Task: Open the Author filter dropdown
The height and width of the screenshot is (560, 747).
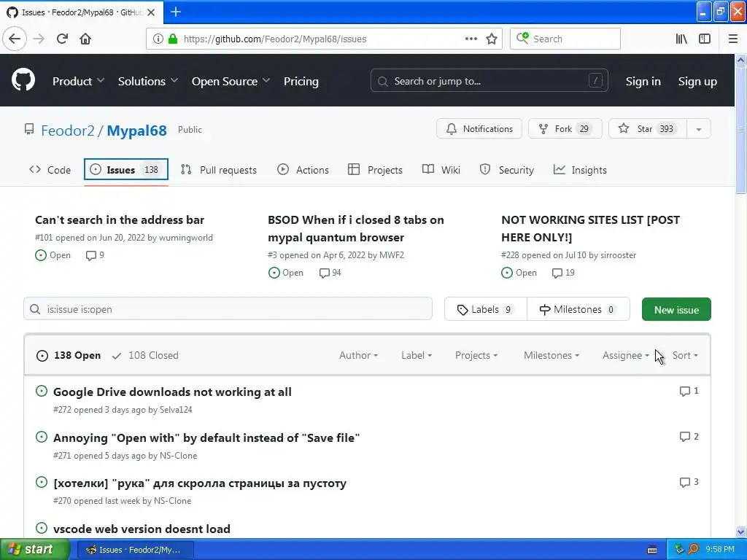Action: click(x=358, y=355)
